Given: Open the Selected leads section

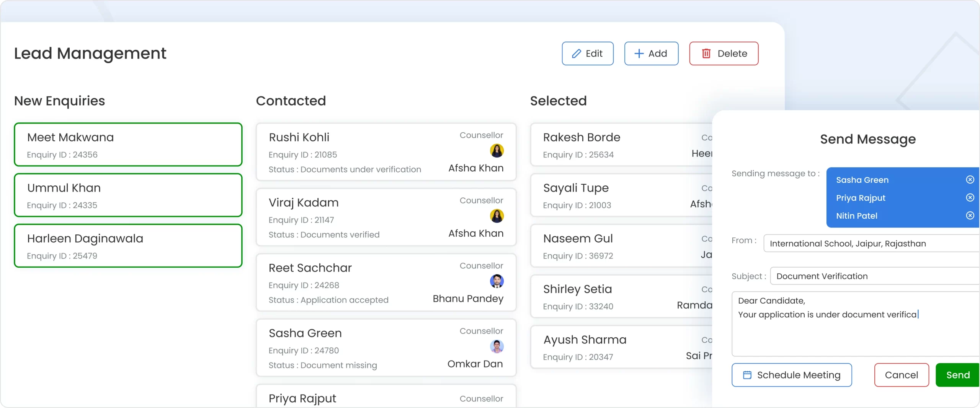Looking at the screenshot, I should click(558, 101).
